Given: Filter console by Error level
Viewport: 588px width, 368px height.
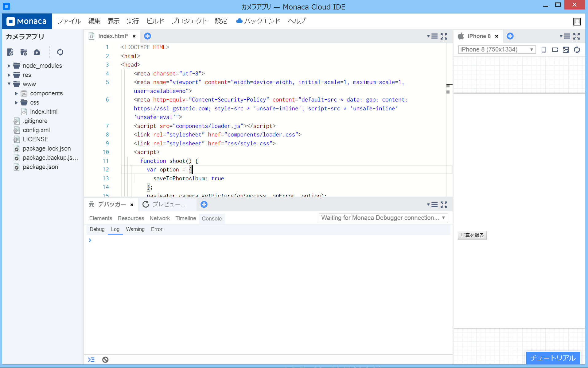Looking at the screenshot, I should 157,229.
